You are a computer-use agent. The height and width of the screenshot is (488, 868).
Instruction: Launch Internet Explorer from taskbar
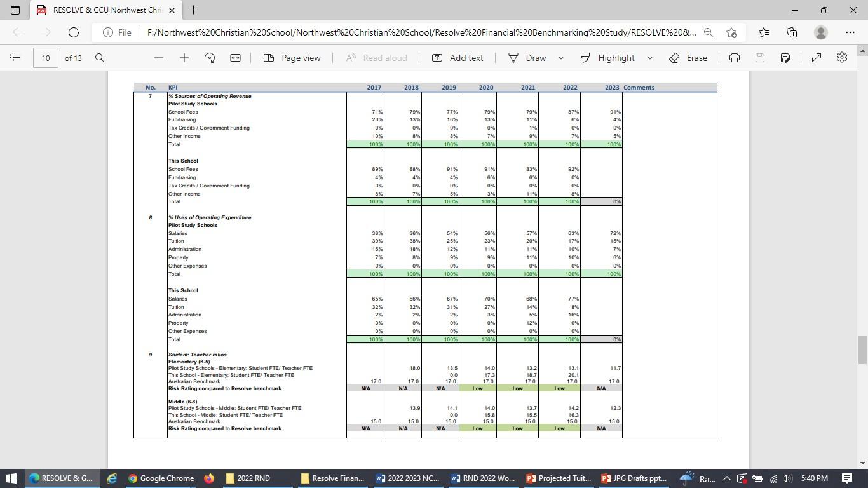pos(112,478)
